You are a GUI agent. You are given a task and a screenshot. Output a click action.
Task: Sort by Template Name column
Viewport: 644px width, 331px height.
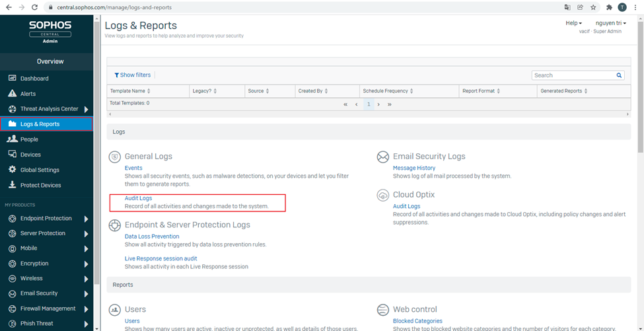[x=130, y=91]
